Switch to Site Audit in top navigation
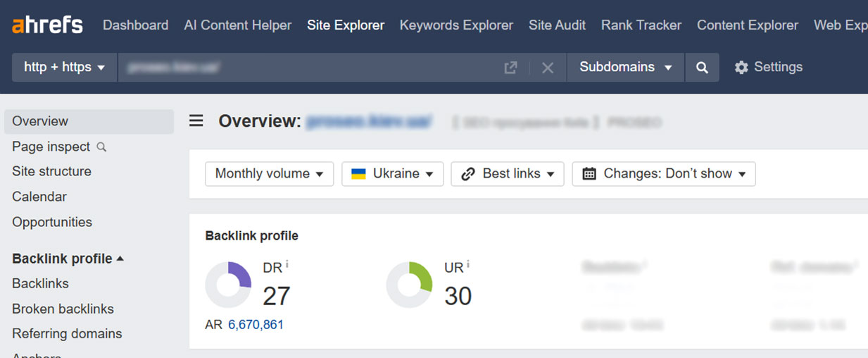Screen dimensions: 868x358 [x=557, y=25]
